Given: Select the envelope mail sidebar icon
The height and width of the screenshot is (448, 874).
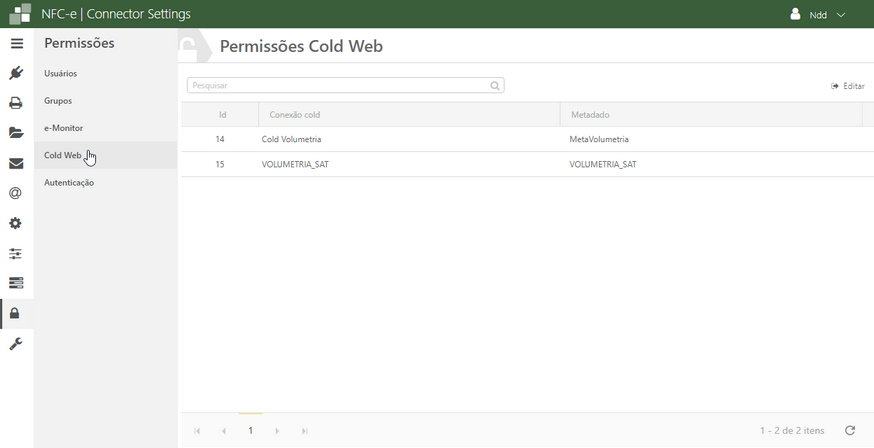Looking at the screenshot, I should [x=16, y=163].
